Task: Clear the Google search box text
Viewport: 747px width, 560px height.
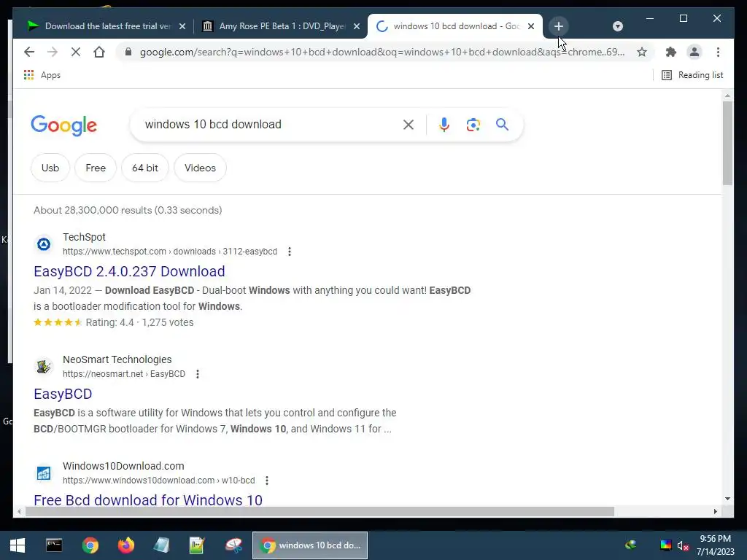Action: (409, 125)
